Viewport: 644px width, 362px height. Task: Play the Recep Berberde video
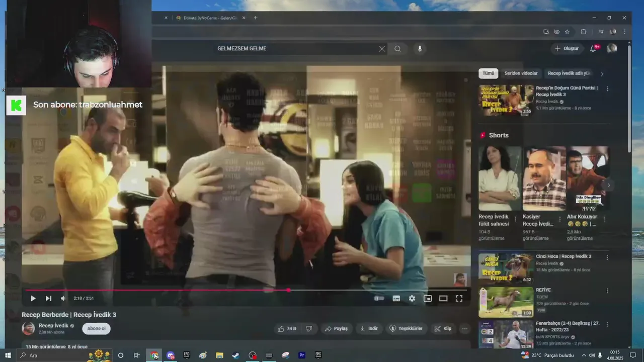point(33,298)
